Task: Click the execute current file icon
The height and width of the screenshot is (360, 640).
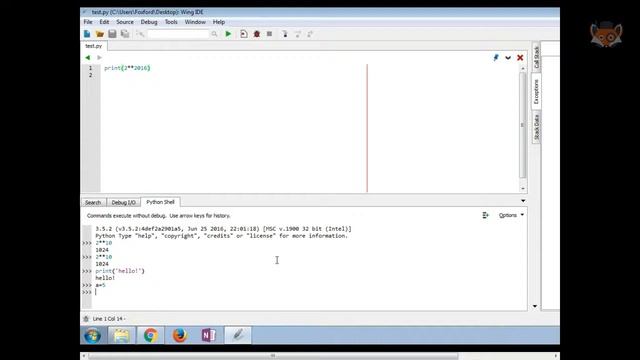Action: pos(244,34)
